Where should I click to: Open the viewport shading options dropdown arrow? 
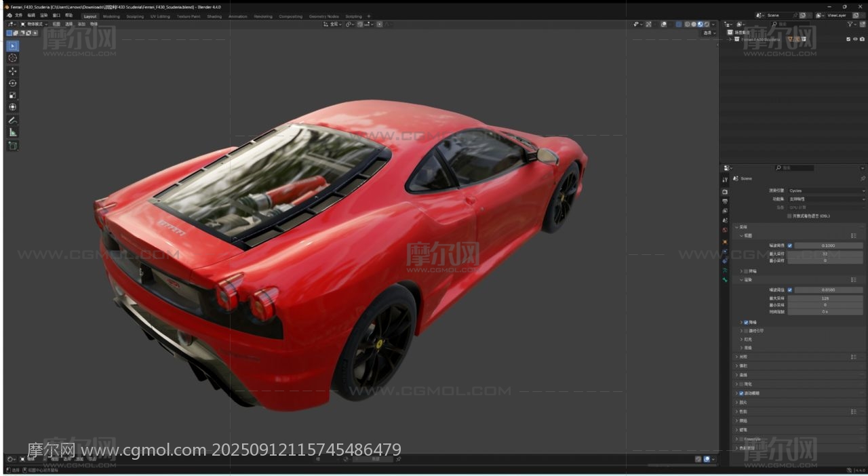714,24
